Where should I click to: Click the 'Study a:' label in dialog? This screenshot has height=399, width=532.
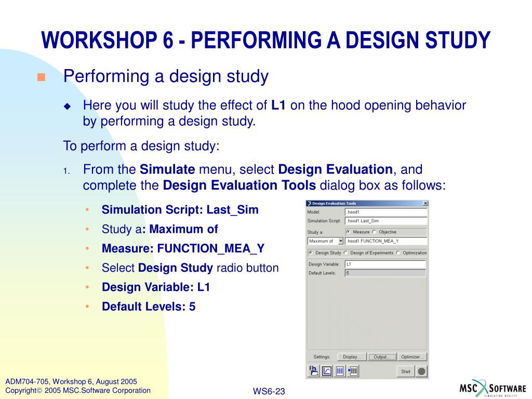tap(315, 232)
